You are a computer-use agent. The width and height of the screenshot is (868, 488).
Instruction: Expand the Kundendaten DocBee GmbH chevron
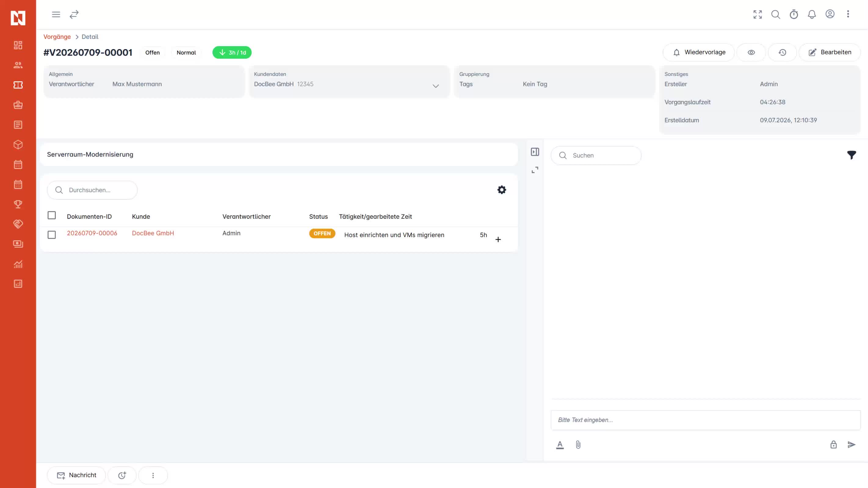click(x=436, y=86)
